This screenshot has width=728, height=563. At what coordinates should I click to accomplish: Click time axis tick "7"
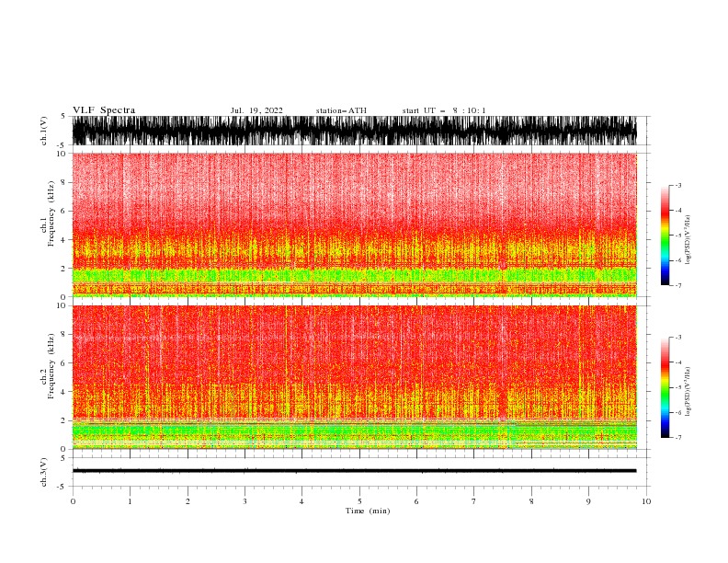[474, 501]
